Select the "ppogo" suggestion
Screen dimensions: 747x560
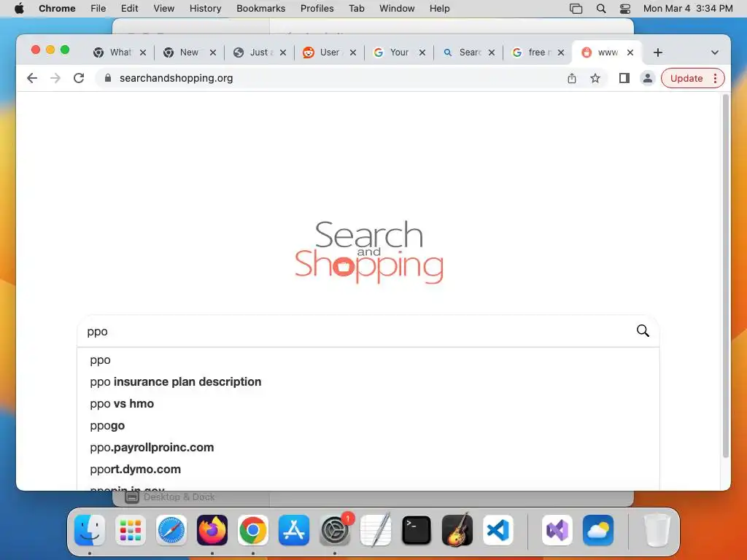[x=368, y=426]
